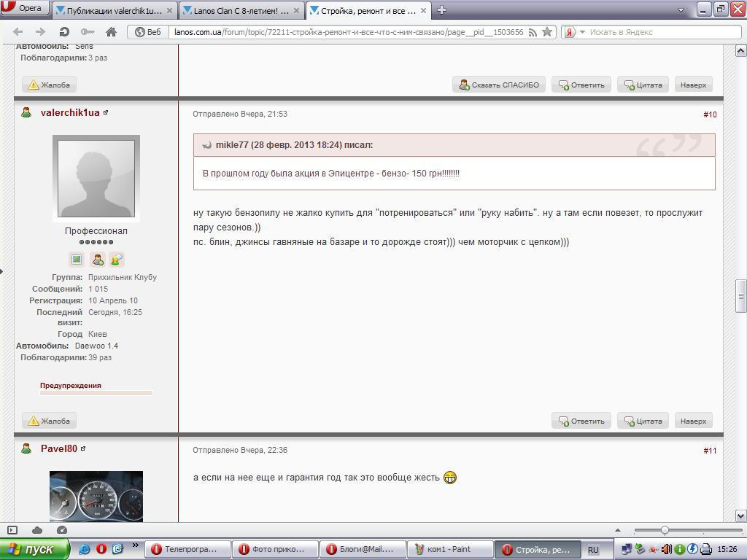Expand the closed tabs list arrow

pyautogui.click(x=681, y=10)
